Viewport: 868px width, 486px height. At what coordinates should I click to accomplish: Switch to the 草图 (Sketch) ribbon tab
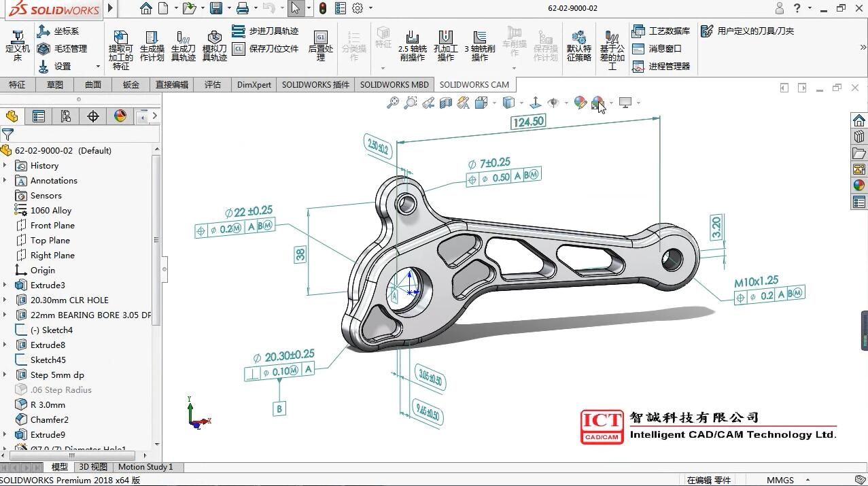point(55,85)
